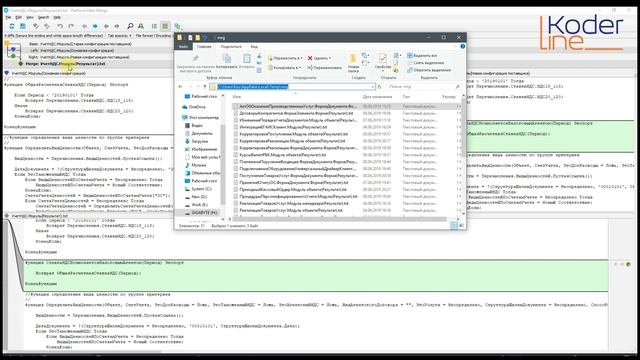The width and height of the screenshot is (640, 360).
Task: Click the highlighted Explorer address bar path
Action: click(x=253, y=87)
